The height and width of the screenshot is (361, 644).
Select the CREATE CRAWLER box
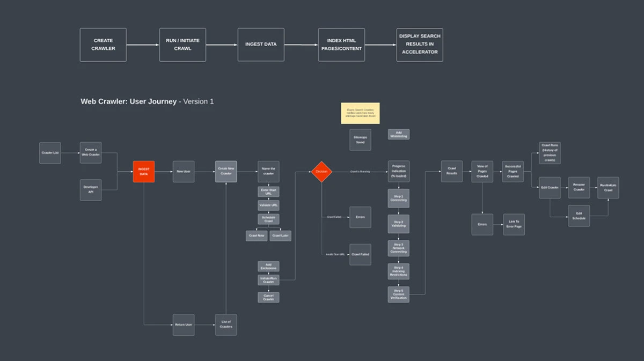(103, 45)
